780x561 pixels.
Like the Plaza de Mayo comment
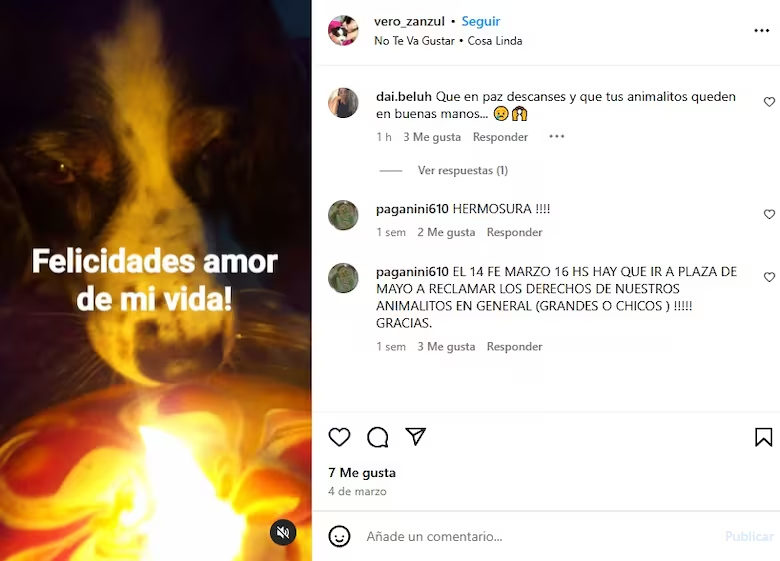(769, 277)
